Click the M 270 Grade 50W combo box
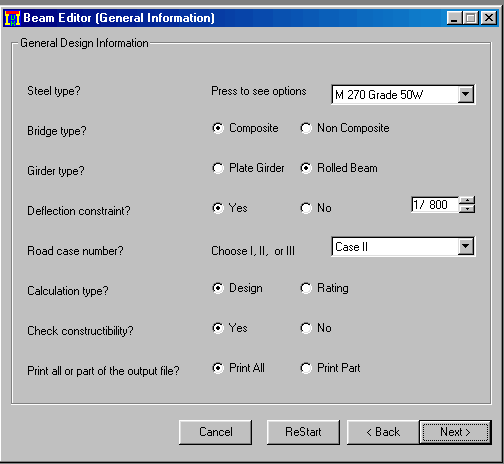The width and height of the screenshot is (504, 464). [x=403, y=95]
